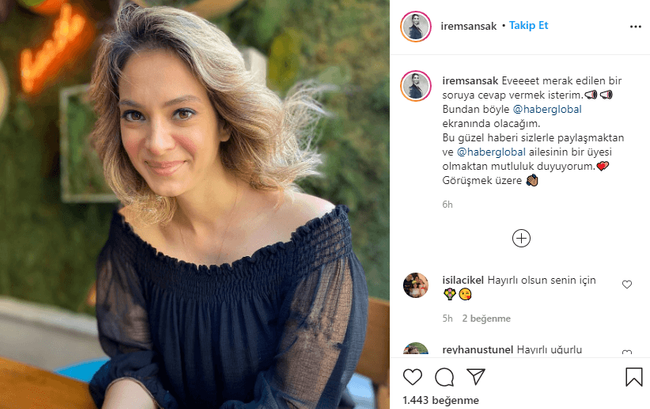
Task: Like the post with heart icon
Action: [x=413, y=377]
